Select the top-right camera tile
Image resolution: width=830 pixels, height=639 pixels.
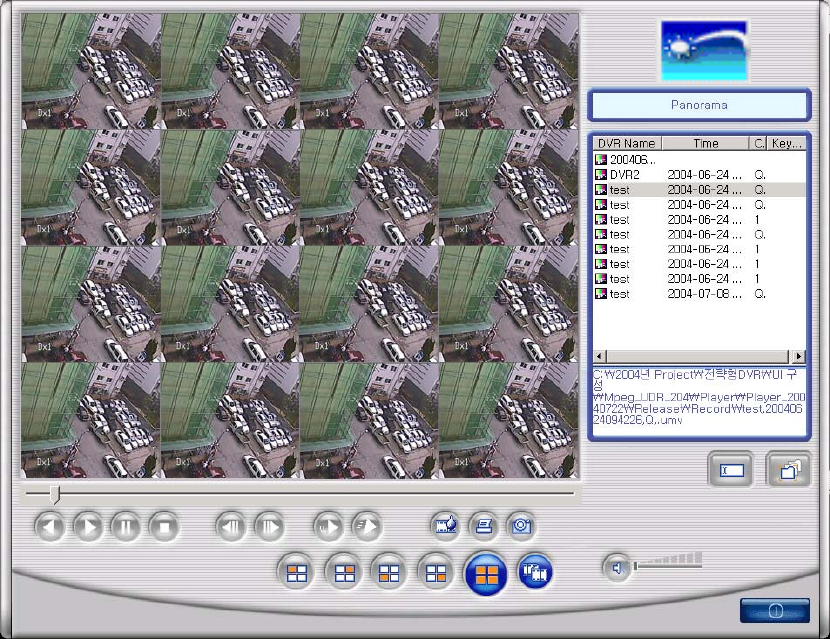click(x=509, y=71)
